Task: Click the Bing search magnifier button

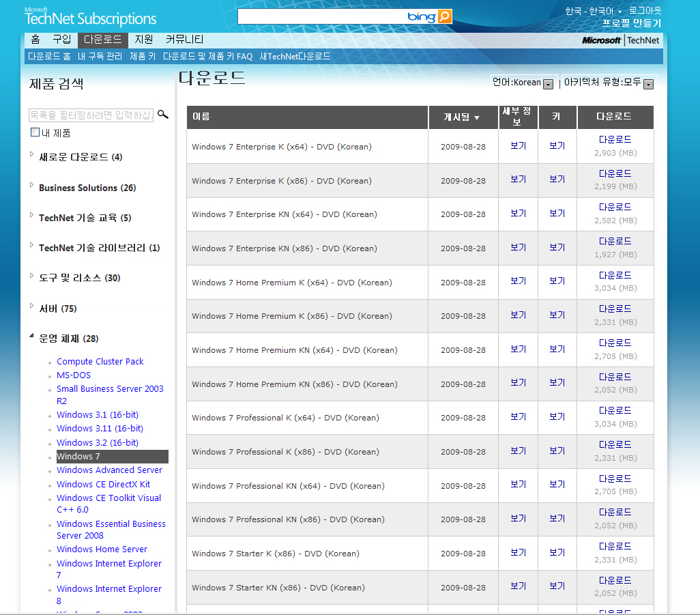Action: (x=445, y=16)
